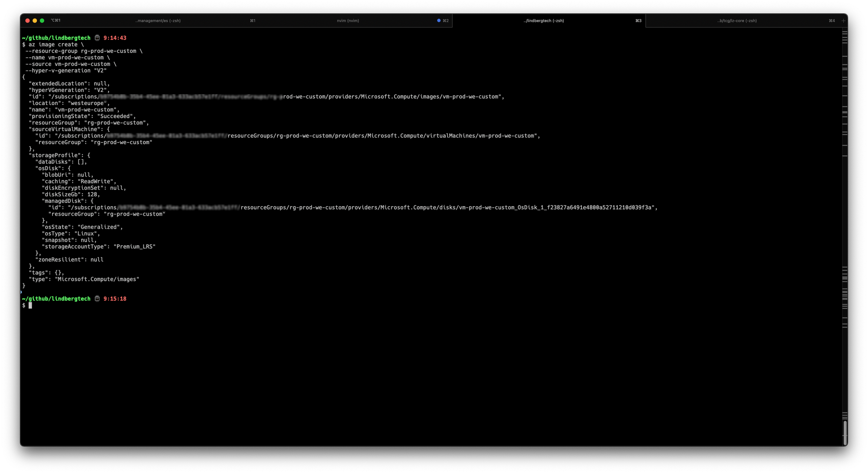The image size is (868, 473).
Task: Click the "Succeeded" provisioningState value
Action: pos(115,116)
